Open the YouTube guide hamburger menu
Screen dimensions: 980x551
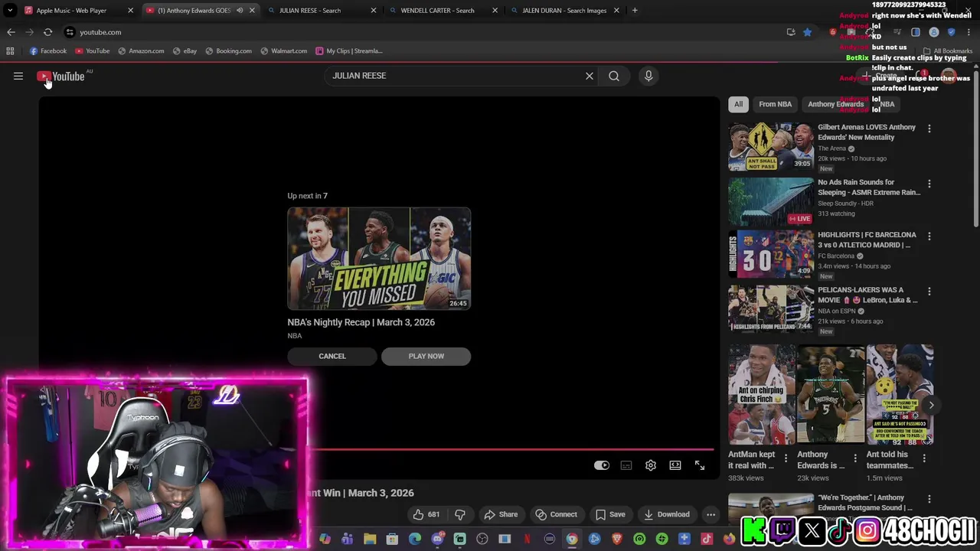coord(18,76)
